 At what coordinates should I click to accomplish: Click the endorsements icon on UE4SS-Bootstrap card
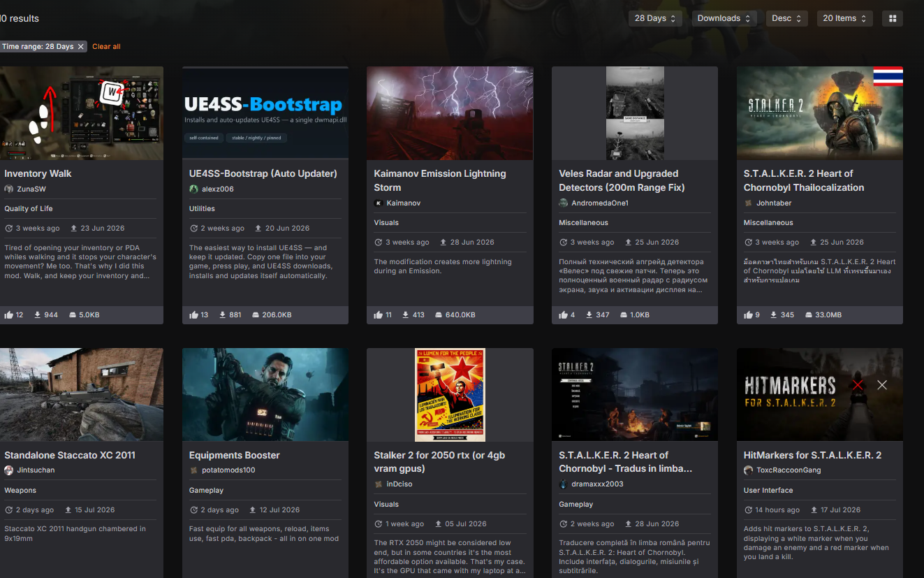(x=193, y=315)
